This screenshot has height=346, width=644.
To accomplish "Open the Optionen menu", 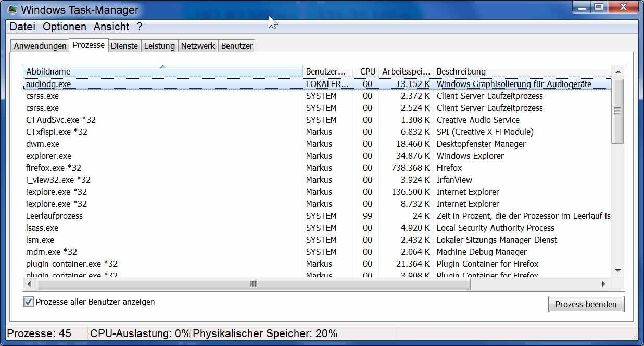I will [x=65, y=27].
